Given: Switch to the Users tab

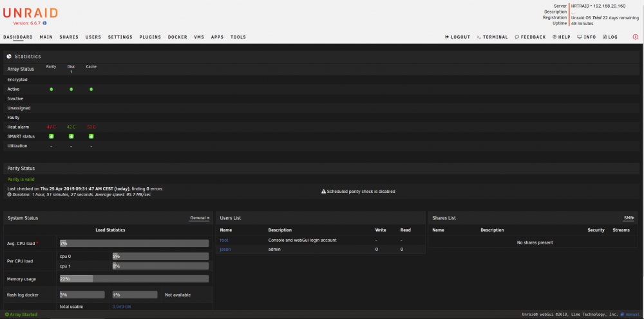Looking at the screenshot, I should click(x=93, y=37).
